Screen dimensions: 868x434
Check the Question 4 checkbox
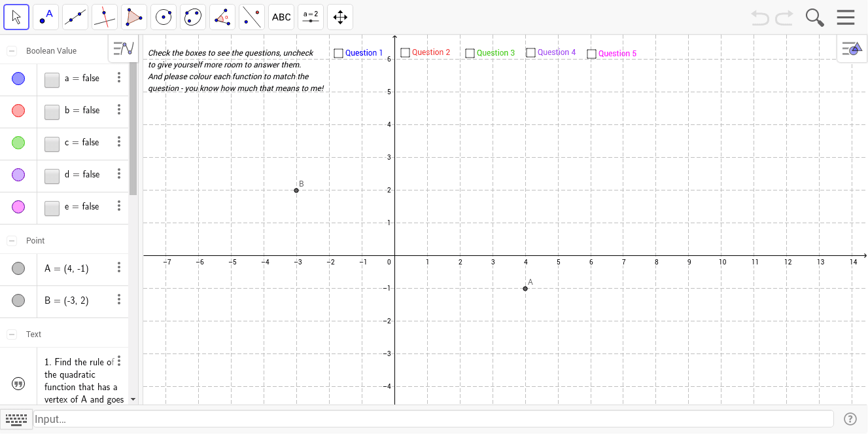(x=530, y=52)
